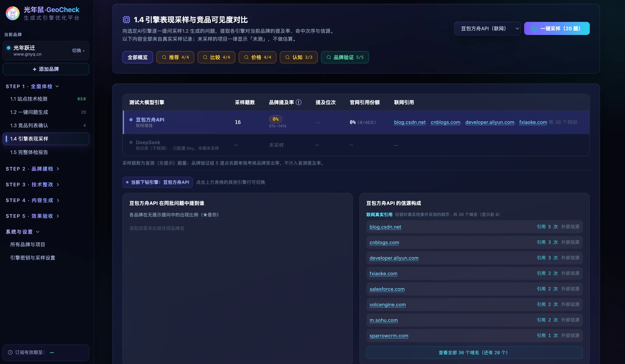Select the 推荐 4/4 filter tab
This screenshot has width=625, height=364.
coord(175,57)
